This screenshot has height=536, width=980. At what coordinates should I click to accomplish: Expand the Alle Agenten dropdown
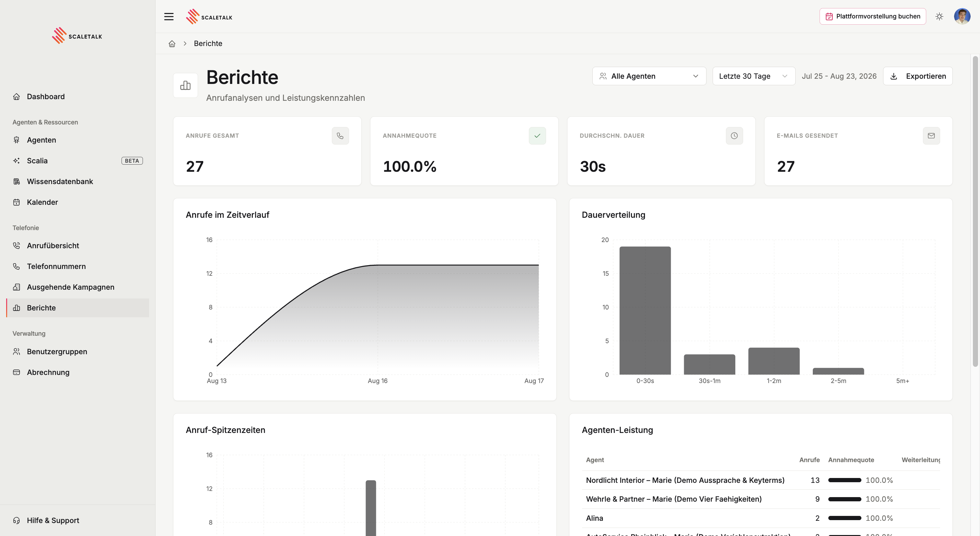pos(649,76)
